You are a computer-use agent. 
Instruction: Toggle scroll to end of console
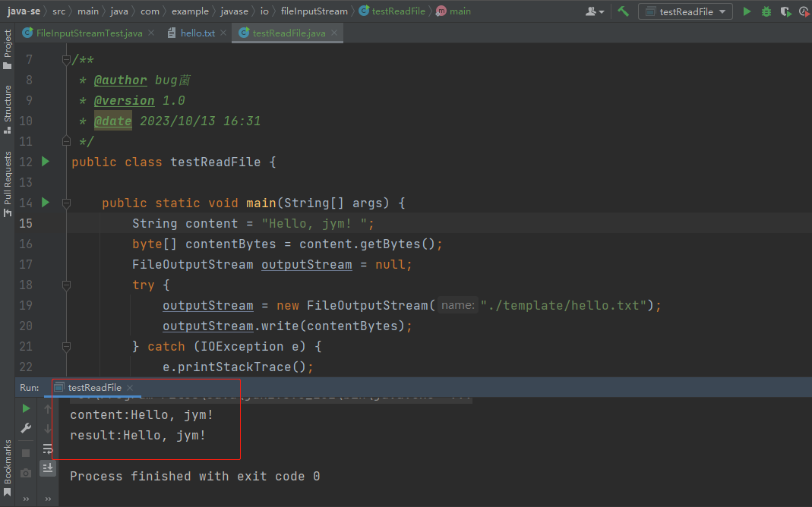48,468
